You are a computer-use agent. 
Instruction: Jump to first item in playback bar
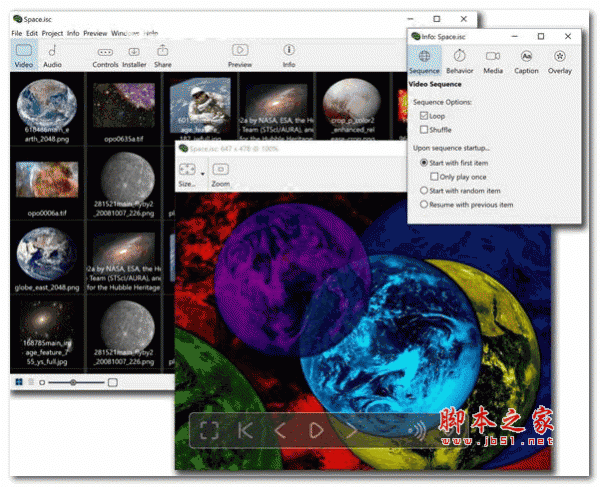245,430
